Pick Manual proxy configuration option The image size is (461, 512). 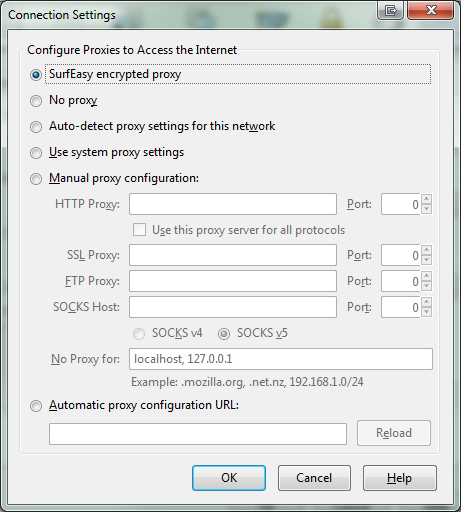pos(36,179)
